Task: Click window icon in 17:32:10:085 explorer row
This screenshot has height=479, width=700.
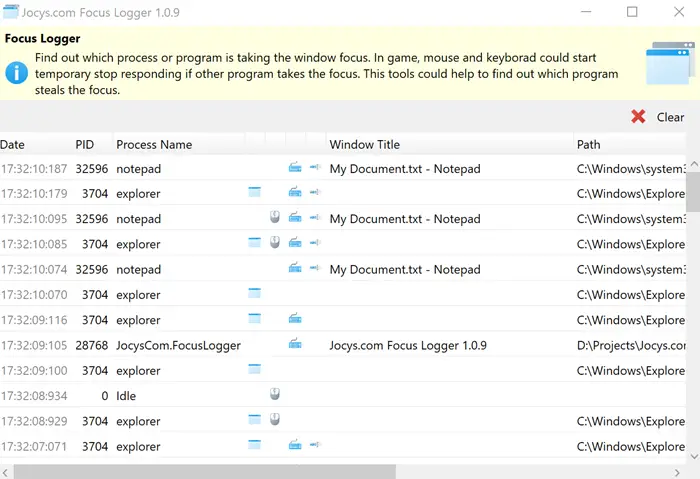Action: coord(254,242)
